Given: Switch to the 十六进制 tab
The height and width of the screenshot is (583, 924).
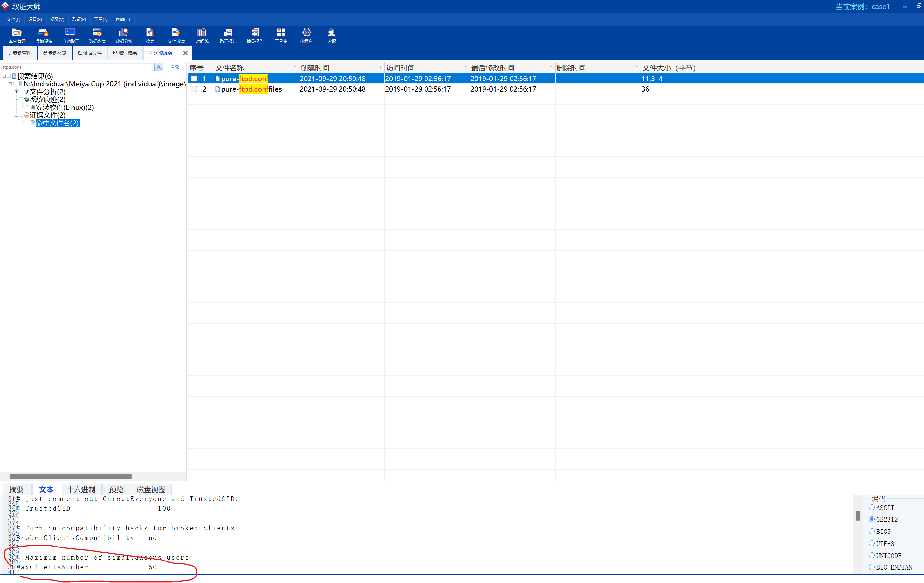Looking at the screenshot, I should click(80, 489).
